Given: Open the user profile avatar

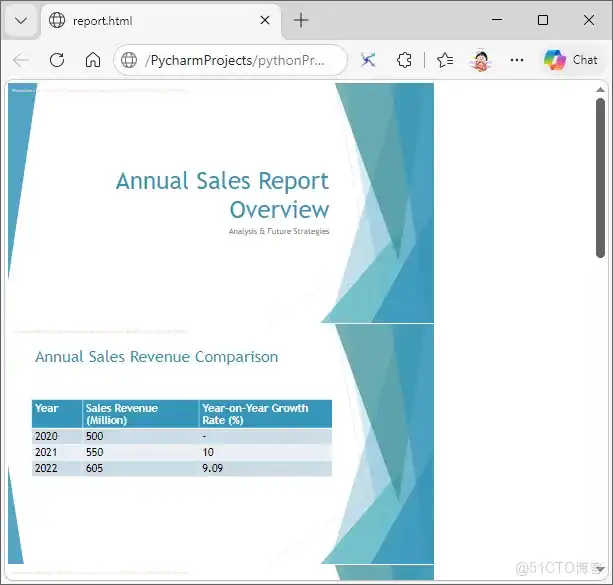Looking at the screenshot, I should [481, 60].
